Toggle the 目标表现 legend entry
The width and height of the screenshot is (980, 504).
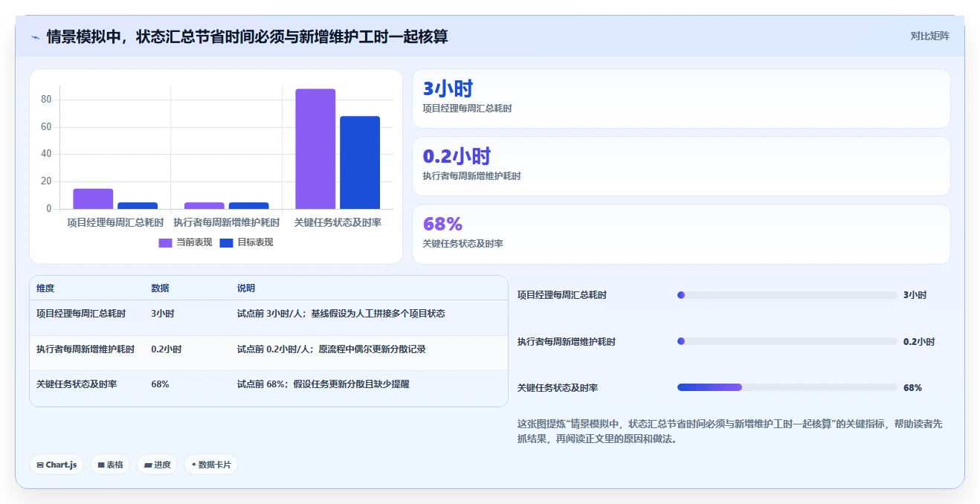pos(247,242)
